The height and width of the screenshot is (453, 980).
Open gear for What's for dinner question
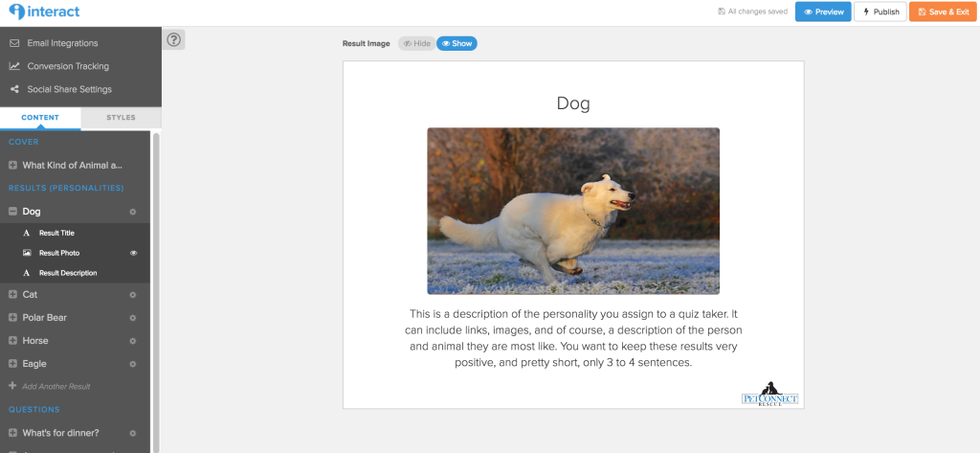(x=132, y=433)
